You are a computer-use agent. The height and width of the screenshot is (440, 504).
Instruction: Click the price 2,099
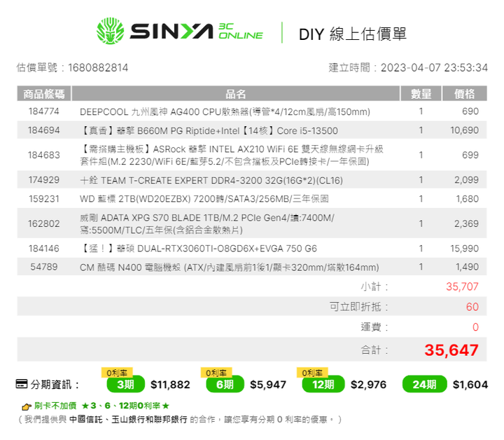(467, 180)
